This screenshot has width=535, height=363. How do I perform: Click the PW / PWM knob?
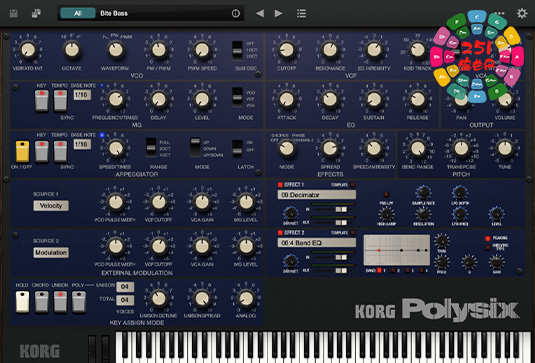pos(159,50)
